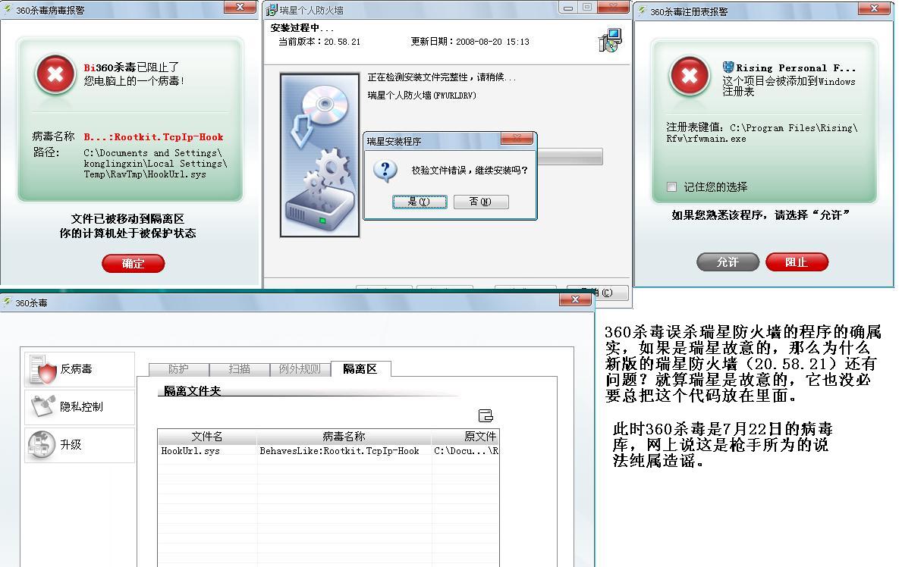Click 否(N) in the 瑞星安装程序 dialog

[480, 202]
